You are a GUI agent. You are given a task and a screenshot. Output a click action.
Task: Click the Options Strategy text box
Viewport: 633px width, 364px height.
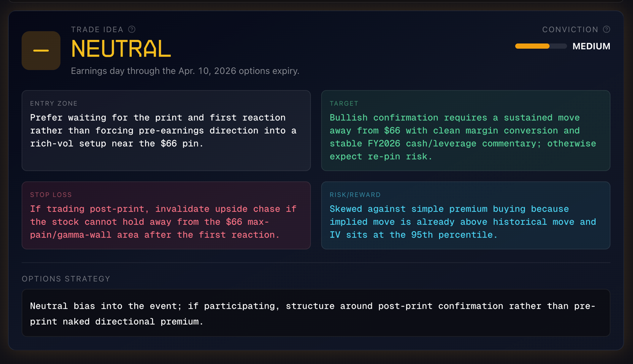pyautogui.click(x=316, y=313)
